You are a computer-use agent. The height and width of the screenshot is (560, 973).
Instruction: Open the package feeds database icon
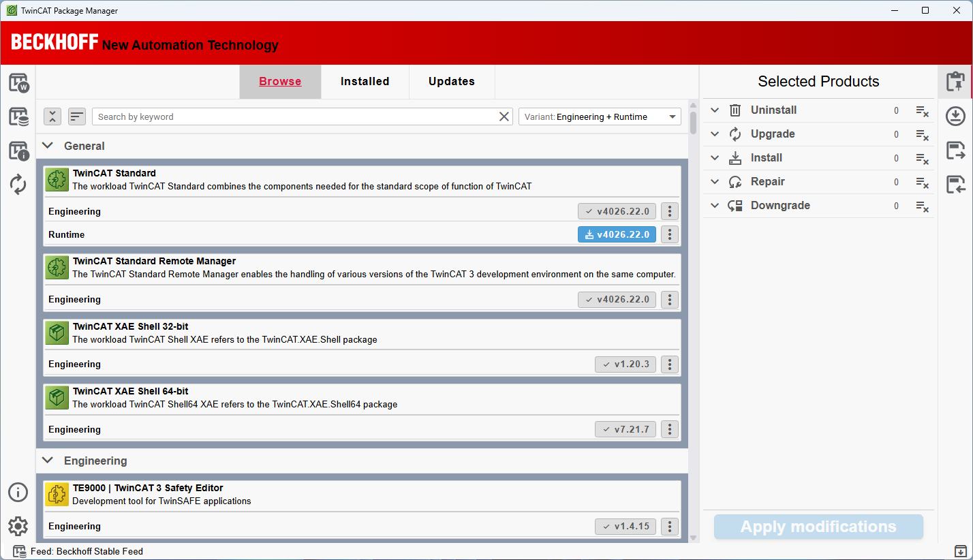click(18, 116)
